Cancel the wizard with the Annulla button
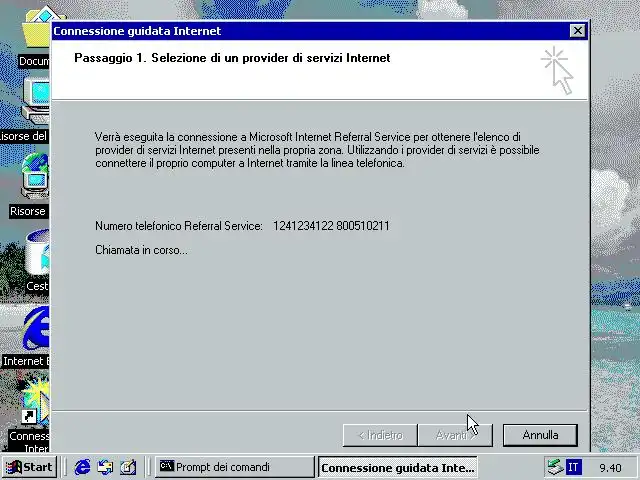 pos(540,435)
